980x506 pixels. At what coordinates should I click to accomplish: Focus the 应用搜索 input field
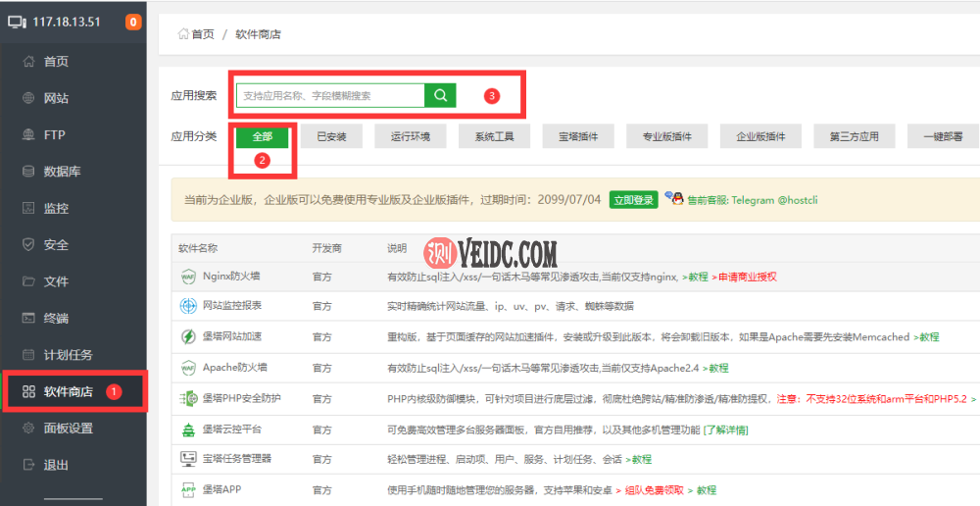point(330,96)
